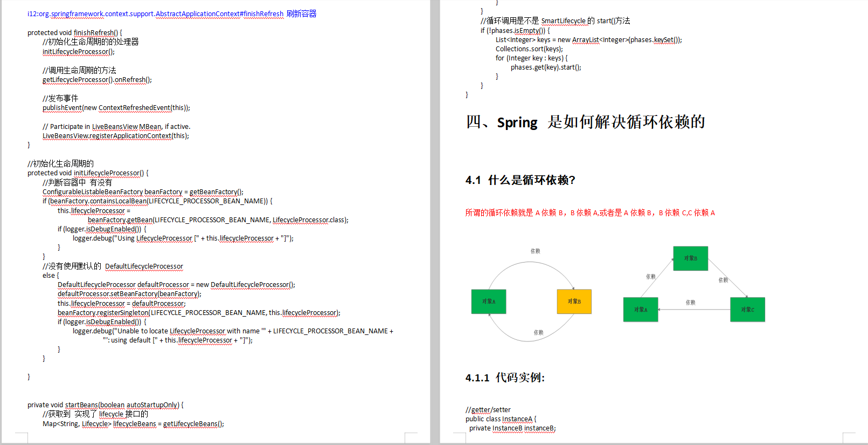Click 'ConfigurableListableBeanFactory beanFactory' line
This screenshot has width=868, height=445.
tap(143, 192)
